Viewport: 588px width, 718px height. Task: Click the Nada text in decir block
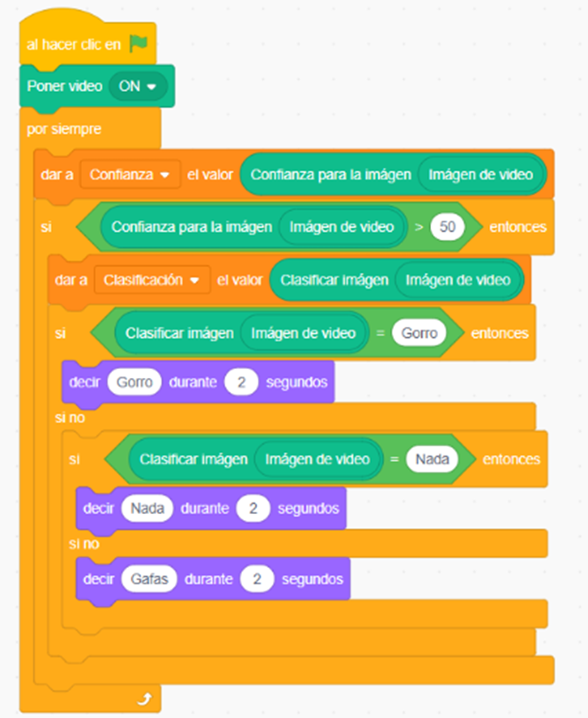147,509
